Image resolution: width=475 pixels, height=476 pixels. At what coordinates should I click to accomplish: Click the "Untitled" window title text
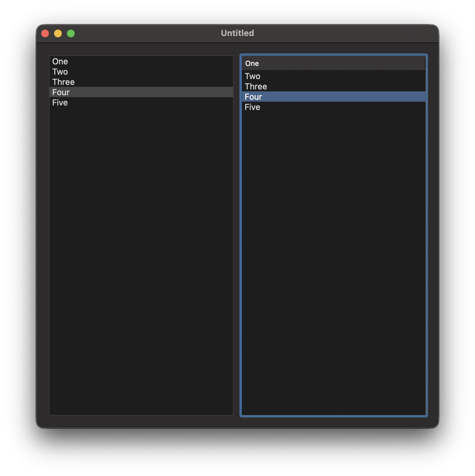[237, 33]
